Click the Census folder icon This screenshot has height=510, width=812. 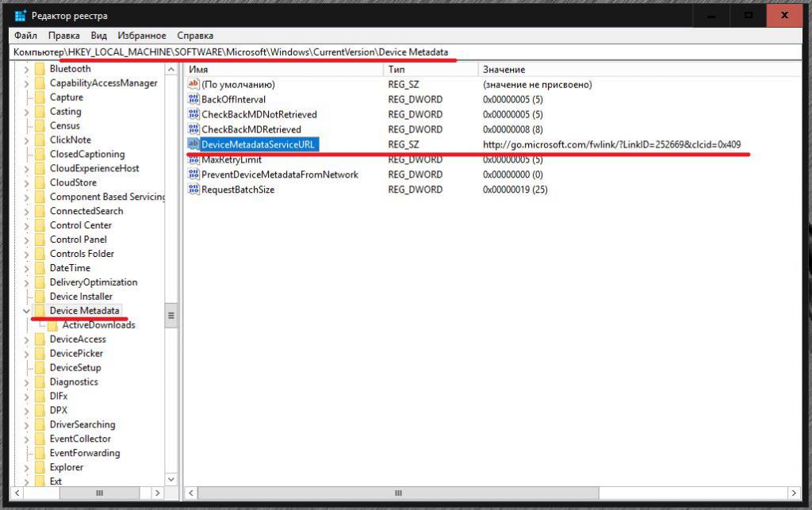40,126
